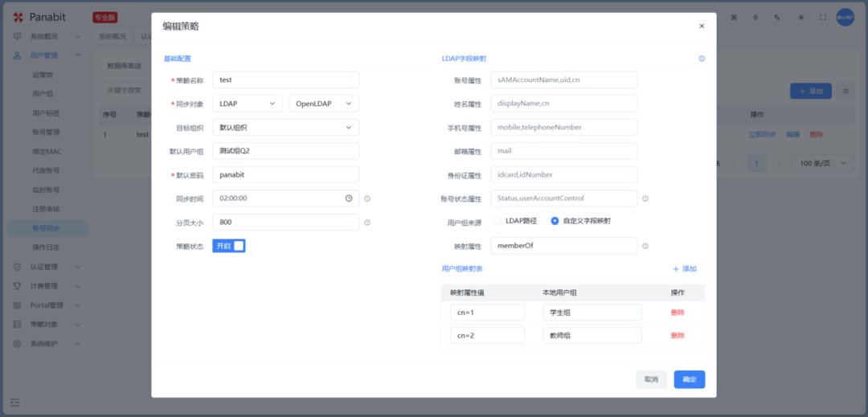Open the 100 条/页 page size dropdown

click(823, 163)
